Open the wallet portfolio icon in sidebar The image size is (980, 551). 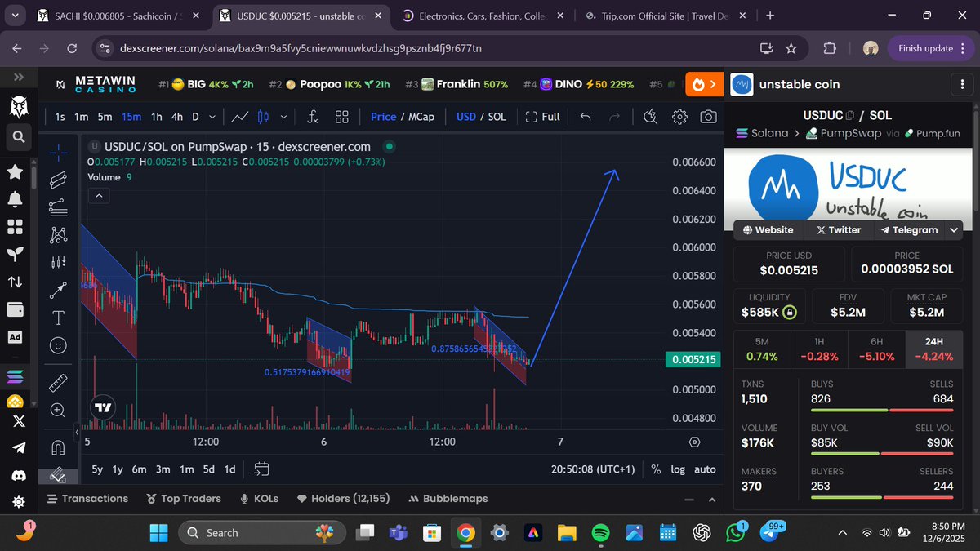[15, 309]
